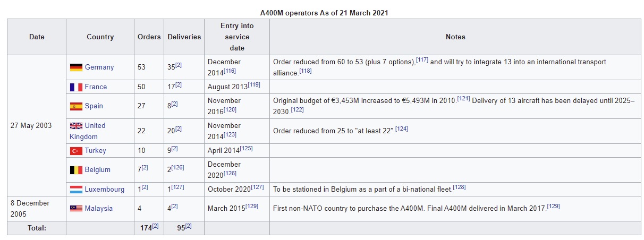Follow the Luxembourg country link
The width and height of the screenshot is (644, 240).
[105, 190]
